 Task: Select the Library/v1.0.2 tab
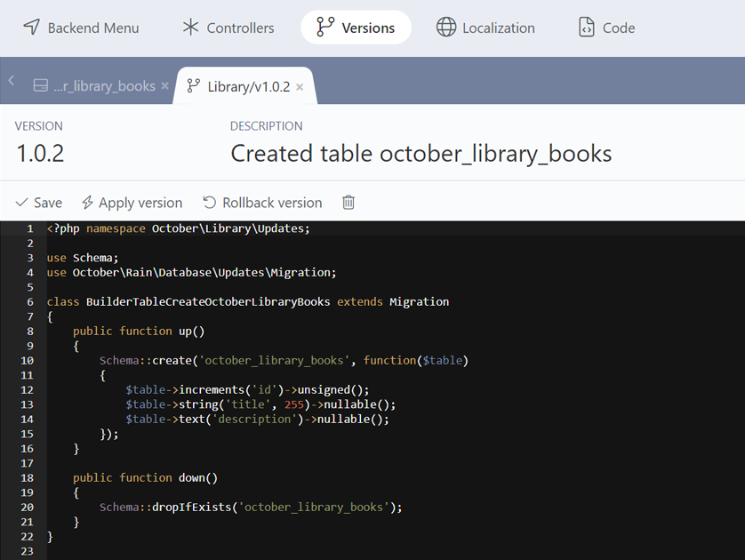pos(244,86)
